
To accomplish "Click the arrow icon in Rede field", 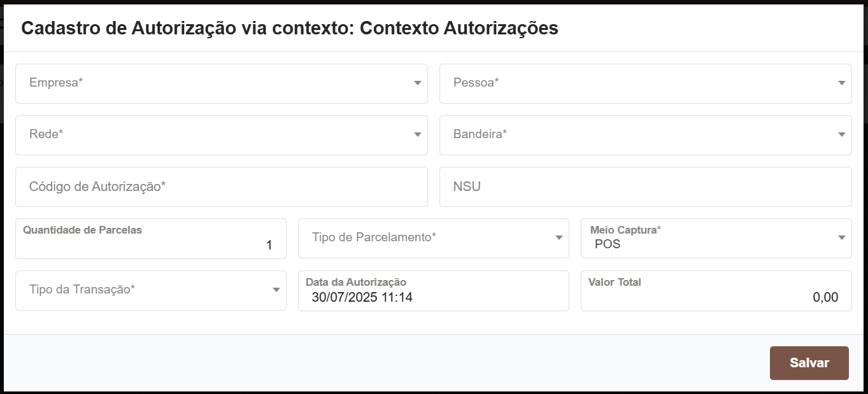I will [418, 135].
